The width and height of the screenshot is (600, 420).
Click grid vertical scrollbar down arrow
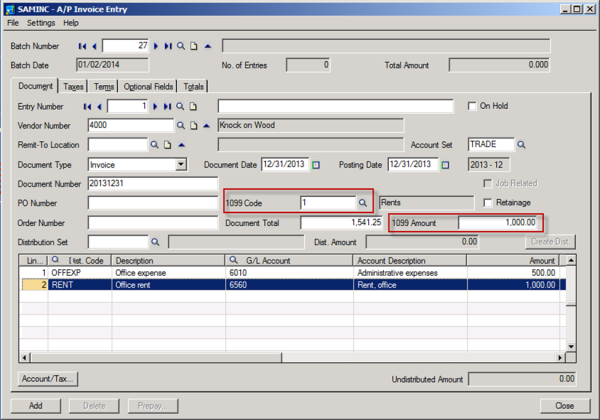(x=571, y=347)
